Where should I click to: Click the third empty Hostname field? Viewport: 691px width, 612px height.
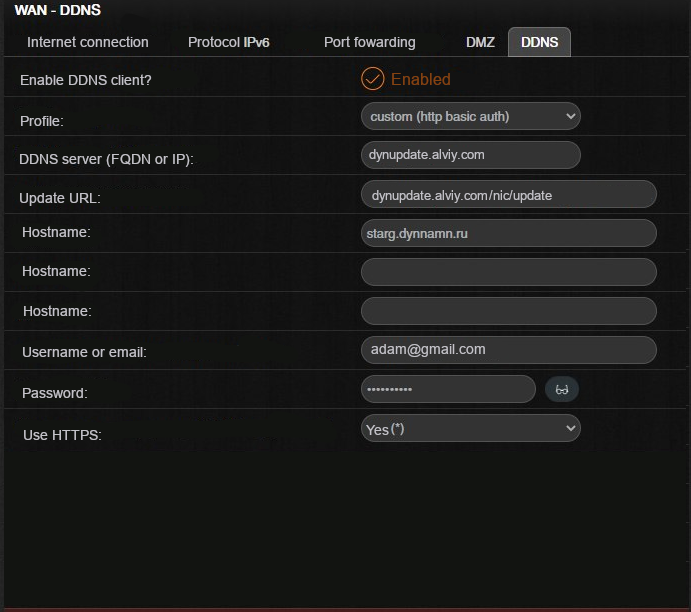coord(509,311)
